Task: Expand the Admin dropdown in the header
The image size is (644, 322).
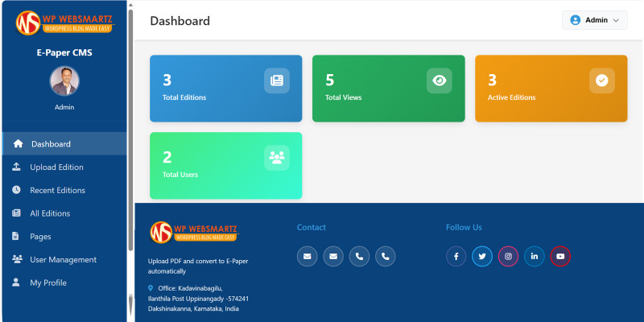Action: click(x=594, y=20)
